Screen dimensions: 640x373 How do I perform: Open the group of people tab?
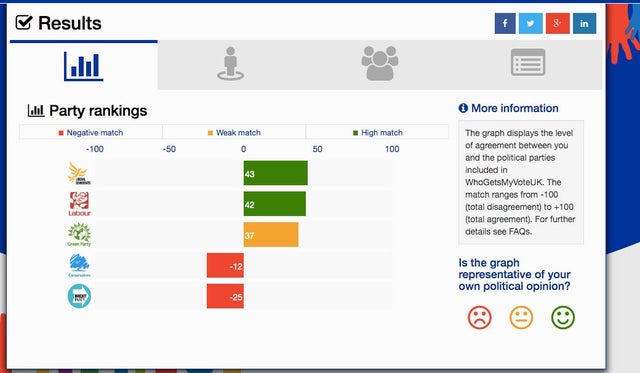pos(380,64)
